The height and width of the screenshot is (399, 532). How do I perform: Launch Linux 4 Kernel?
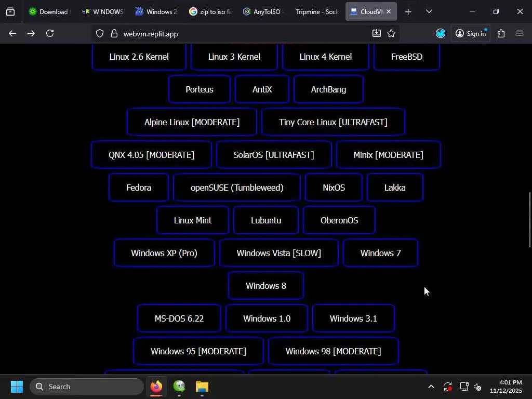(326, 57)
